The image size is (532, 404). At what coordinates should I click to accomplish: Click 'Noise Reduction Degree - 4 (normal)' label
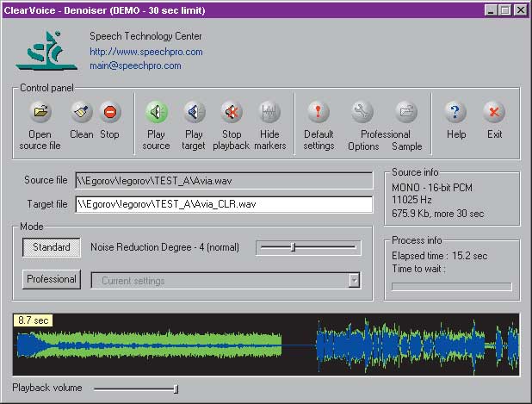click(164, 247)
